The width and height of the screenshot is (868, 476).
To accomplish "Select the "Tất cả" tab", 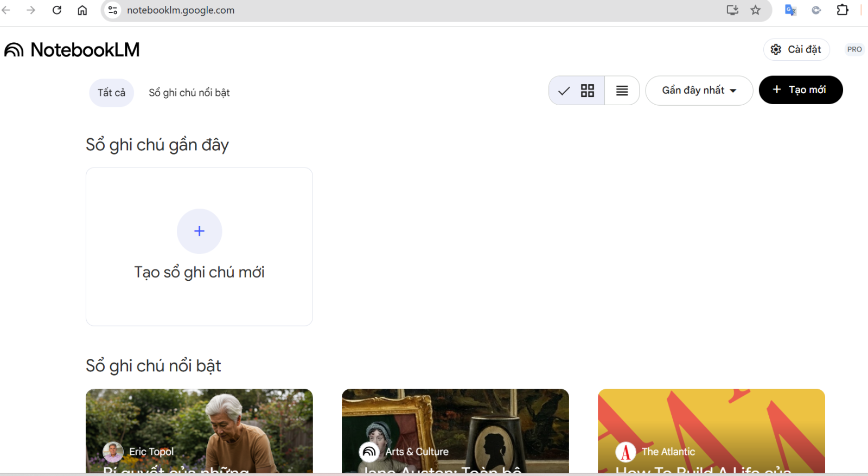I will pos(111,93).
